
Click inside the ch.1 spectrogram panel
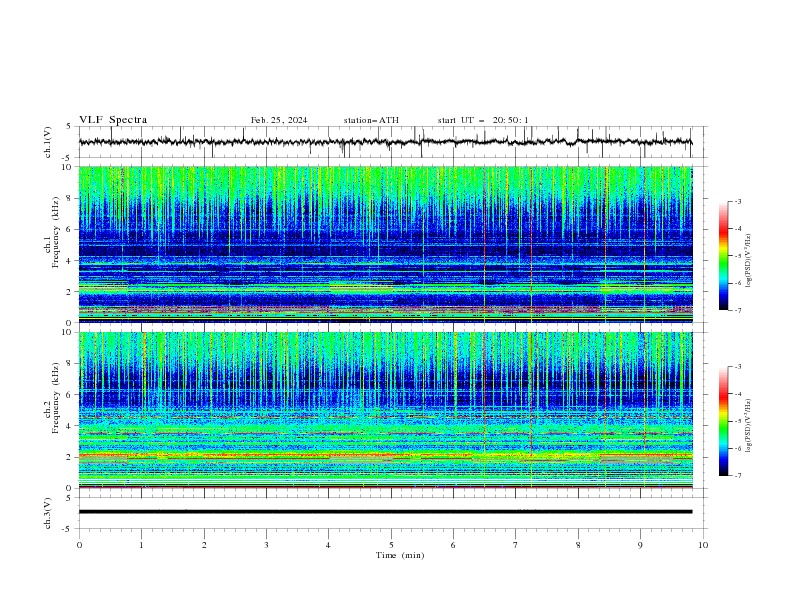tap(385, 244)
